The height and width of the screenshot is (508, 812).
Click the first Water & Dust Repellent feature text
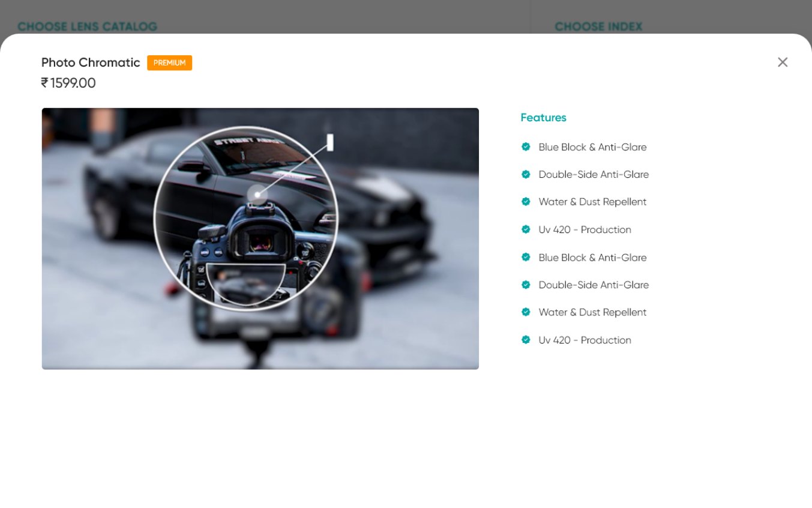click(592, 202)
